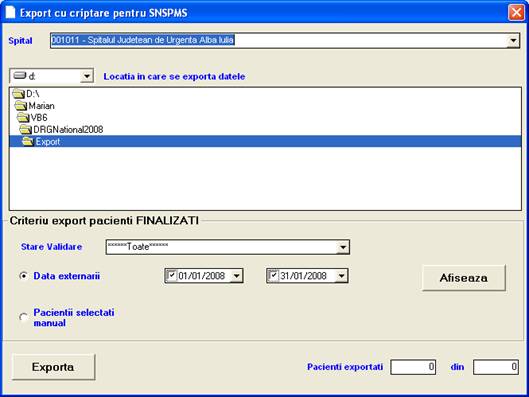529x397 pixels.
Task: Click the Criteriu export pacienti FINALIZATI heading
Action: tap(104, 221)
